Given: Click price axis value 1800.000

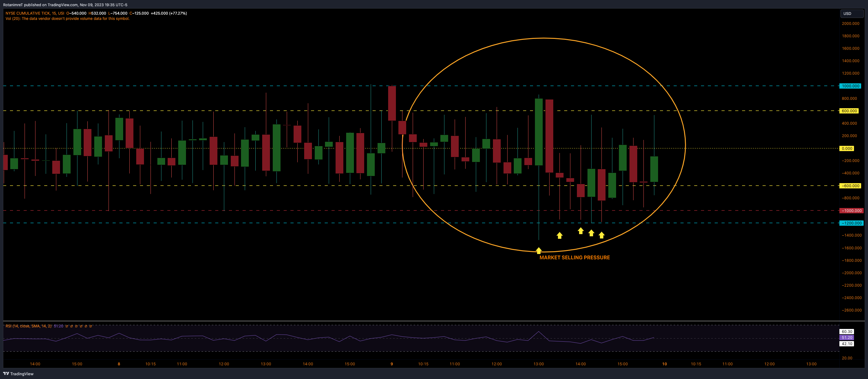Looking at the screenshot, I should [851, 36].
